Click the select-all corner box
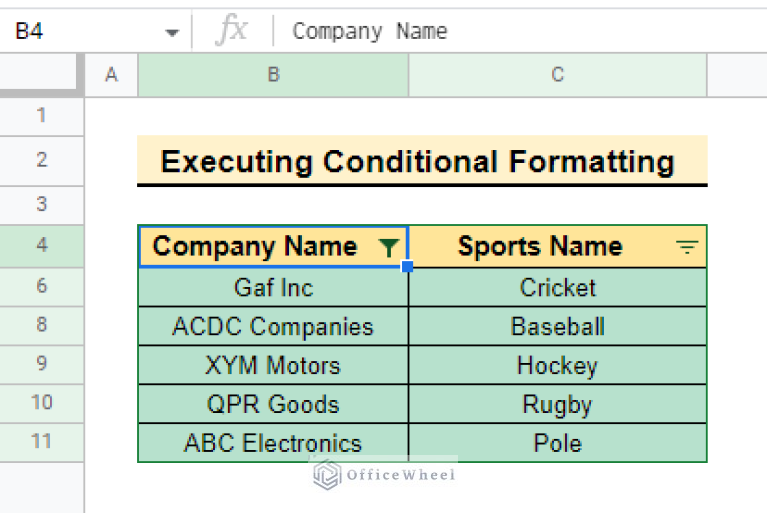Viewport: 767px width, 513px height. 38,71
